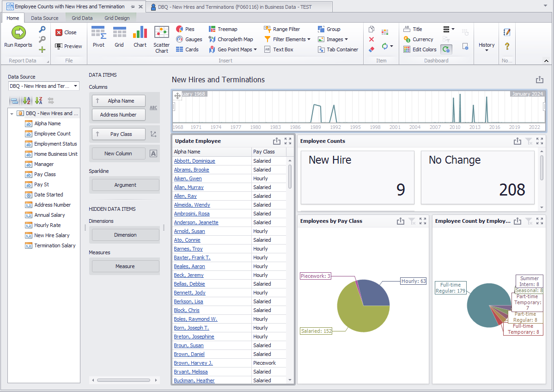Collapse the ribbon with the chevron arrow

click(x=546, y=61)
